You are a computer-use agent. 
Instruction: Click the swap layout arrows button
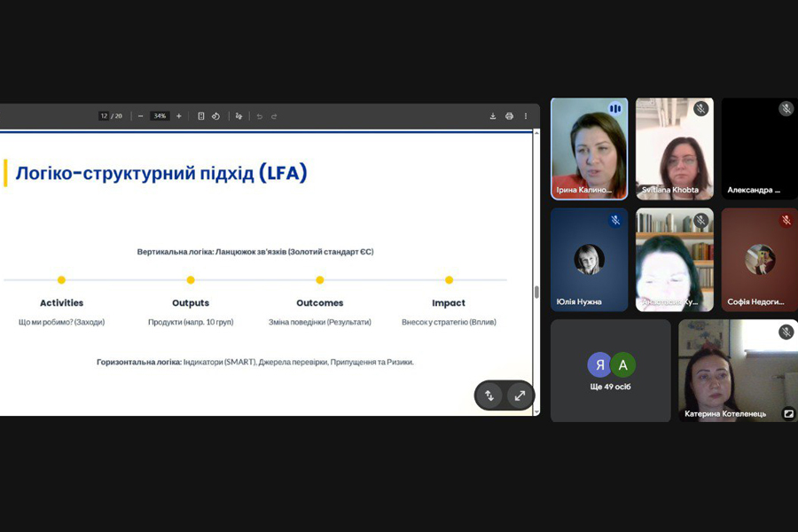(489, 395)
